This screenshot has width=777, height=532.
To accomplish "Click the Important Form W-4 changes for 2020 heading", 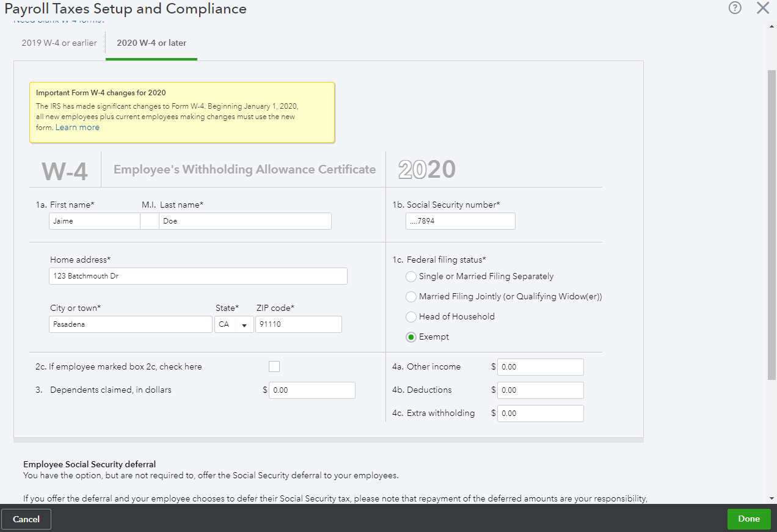I will (x=101, y=93).
